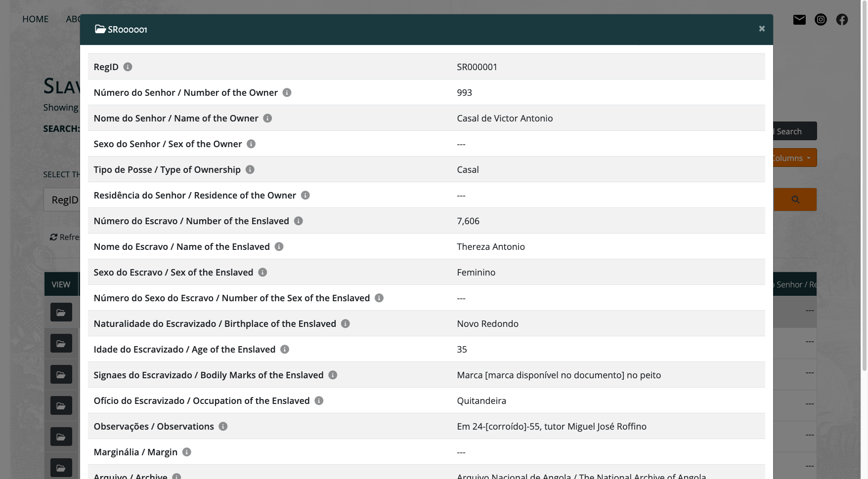
Task: Go to the HOME menu item
Action: click(x=36, y=19)
